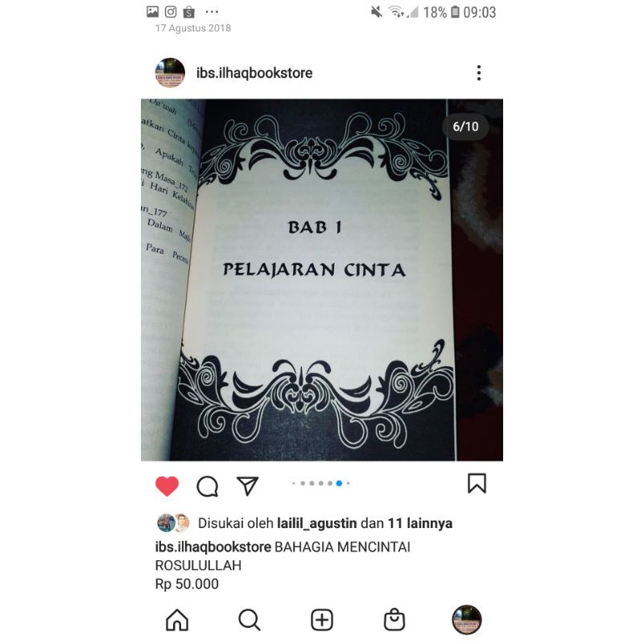Save post with the bookmark icon

[x=477, y=483]
